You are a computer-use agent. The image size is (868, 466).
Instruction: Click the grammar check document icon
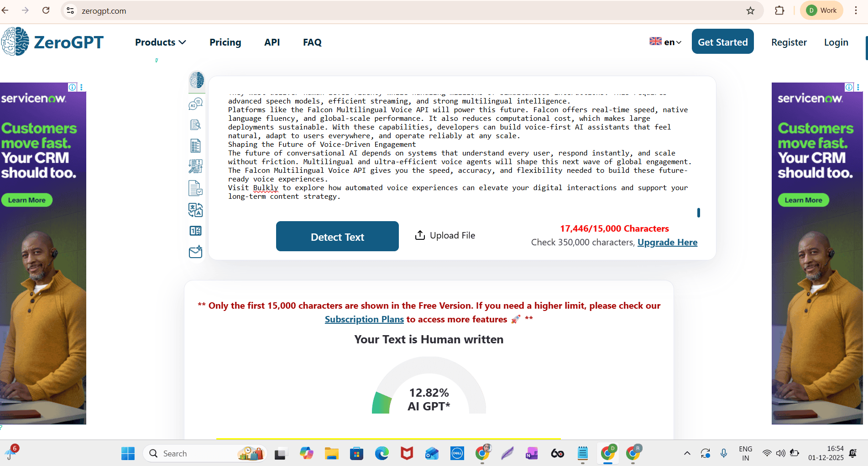click(x=195, y=188)
